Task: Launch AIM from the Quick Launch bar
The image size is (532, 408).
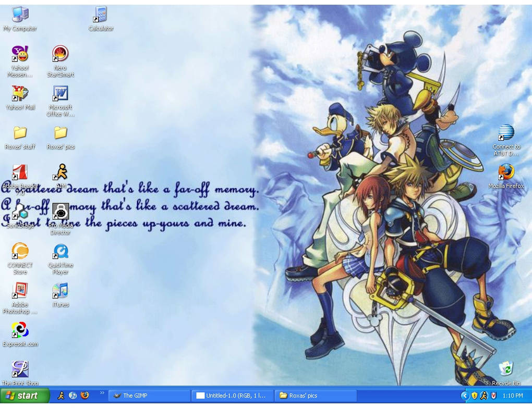Action: (61, 395)
